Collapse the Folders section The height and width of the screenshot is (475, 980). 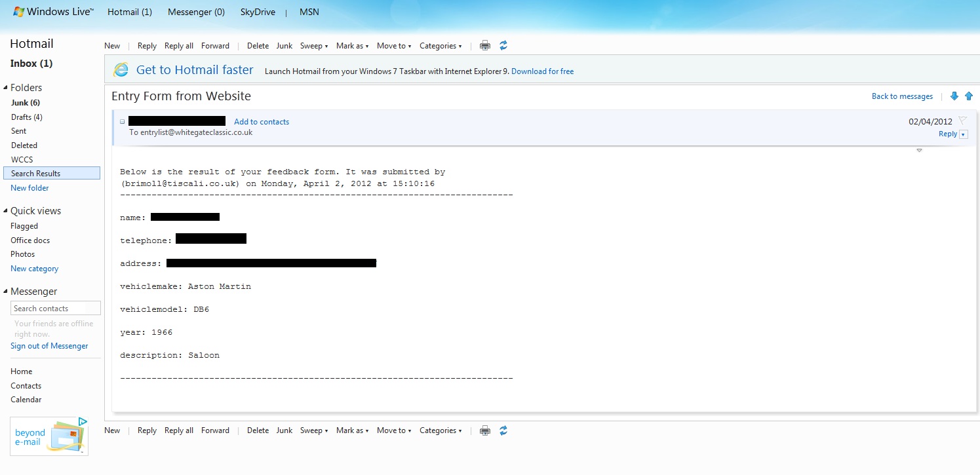(x=6, y=88)
